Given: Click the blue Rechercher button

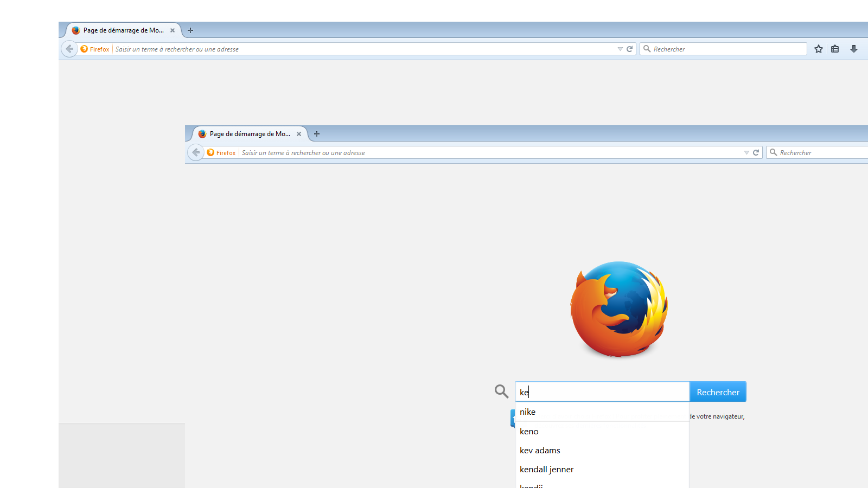Looking at the screenshot, I should 718,392.
